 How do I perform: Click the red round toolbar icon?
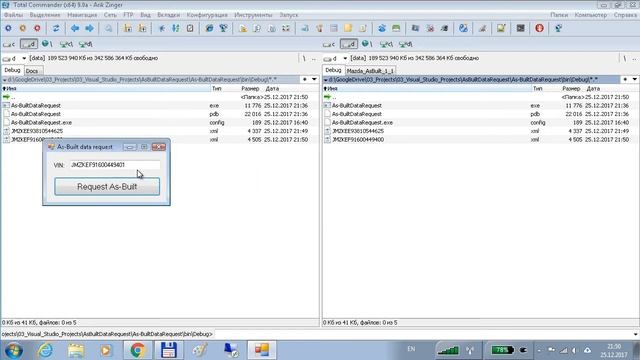539,28
